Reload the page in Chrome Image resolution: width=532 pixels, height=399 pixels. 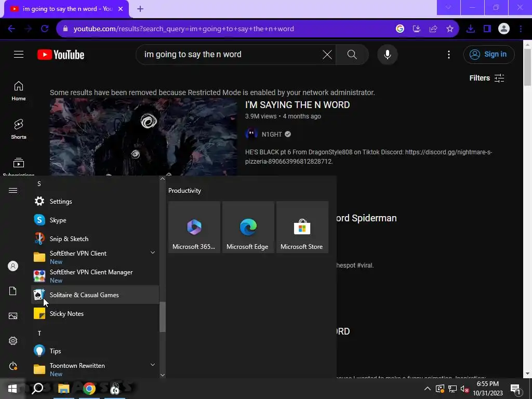tap(45, 29)
